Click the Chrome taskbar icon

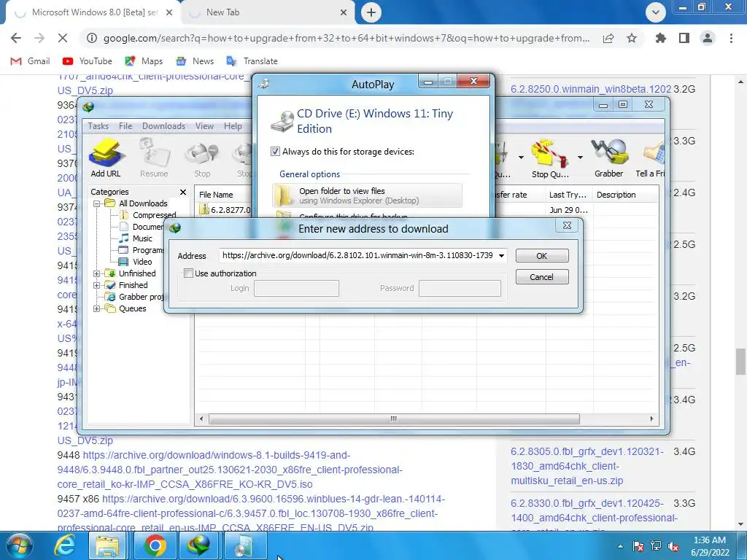click(155, 545)
